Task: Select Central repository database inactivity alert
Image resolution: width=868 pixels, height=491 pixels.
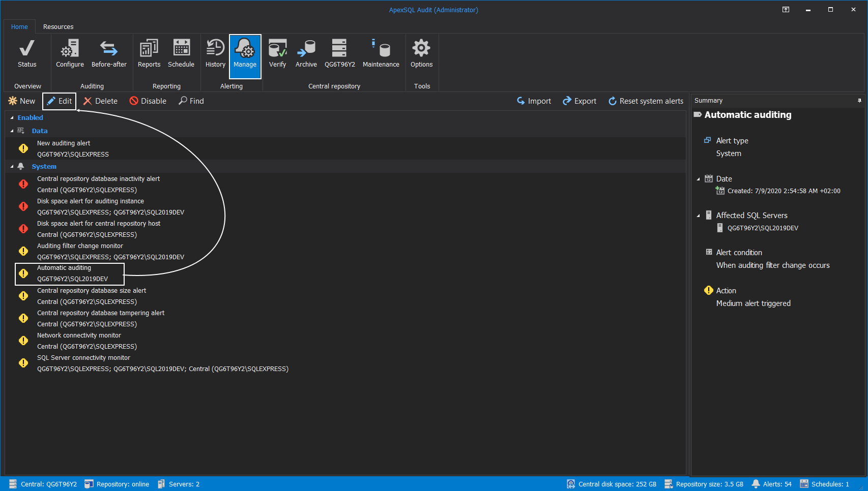Action: 346,184
